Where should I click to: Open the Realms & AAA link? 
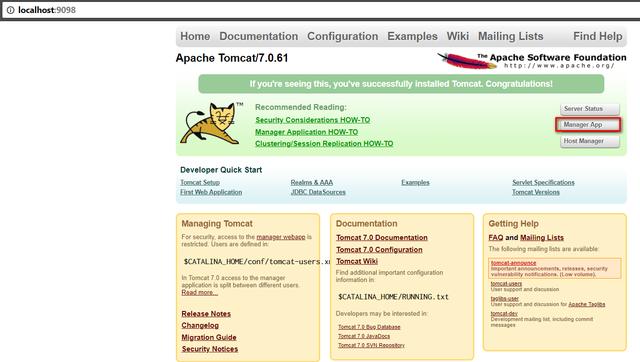(x=312, y=182)
